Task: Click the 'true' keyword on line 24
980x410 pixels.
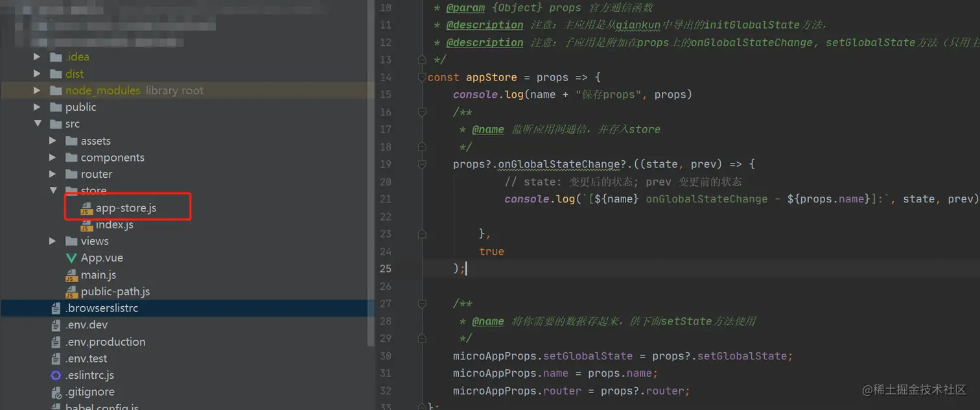Action: click(x=491, y=252)
